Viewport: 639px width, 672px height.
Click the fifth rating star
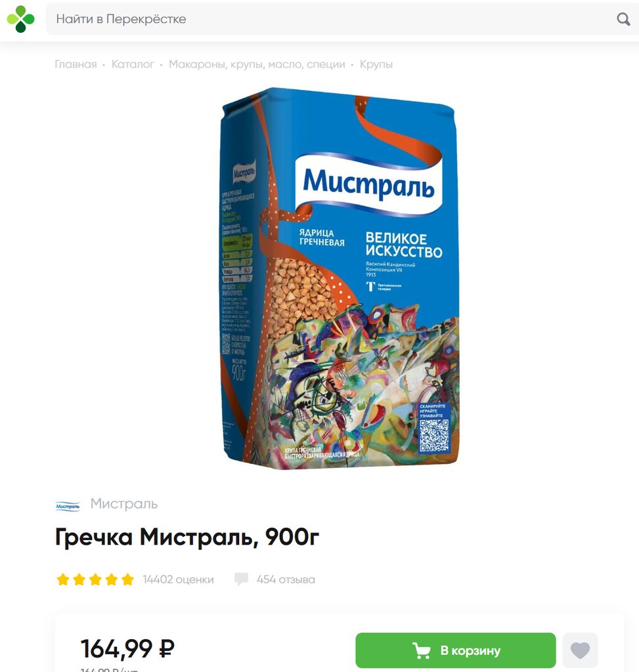click(127, 579)
